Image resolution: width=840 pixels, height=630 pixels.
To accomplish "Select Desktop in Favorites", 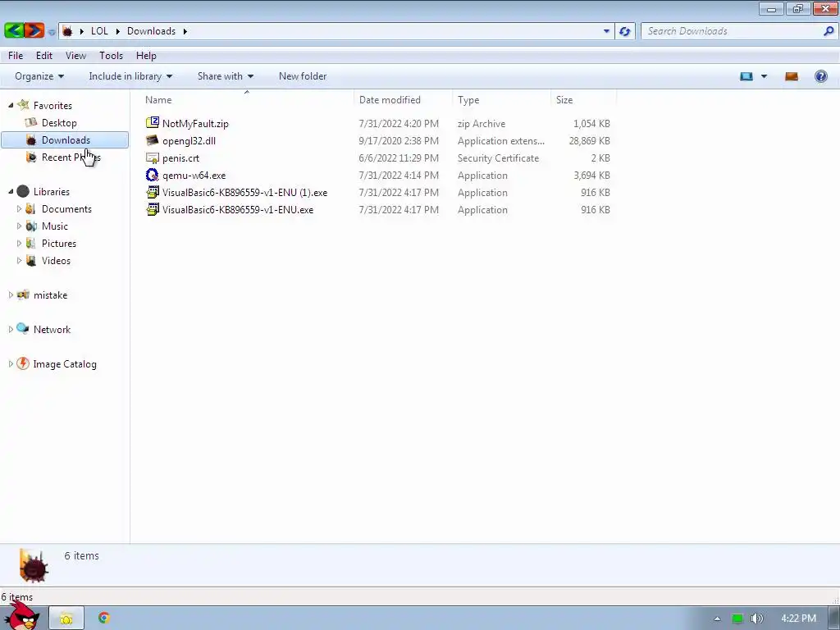I will pos(59,123).
